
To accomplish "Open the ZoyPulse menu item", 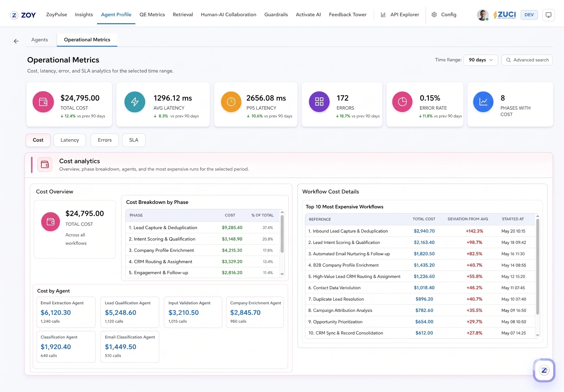I will pos(56,15).
